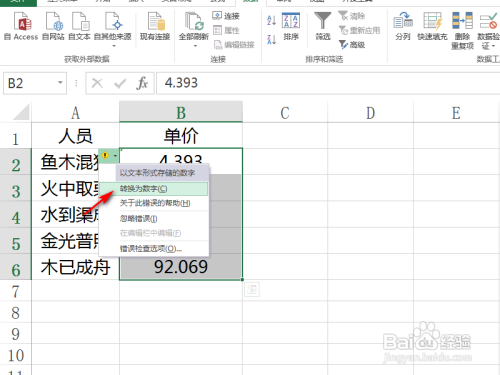Click cell containing 人员

(75, 136)
